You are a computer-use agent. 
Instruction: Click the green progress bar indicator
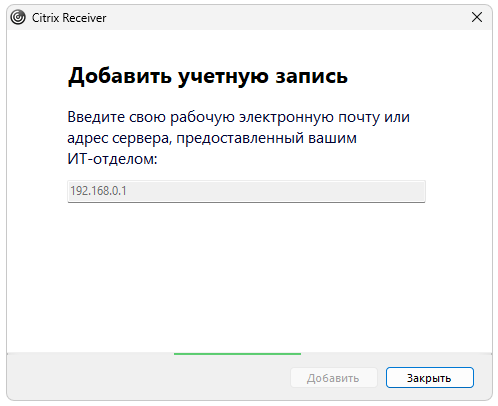[237, 354]
